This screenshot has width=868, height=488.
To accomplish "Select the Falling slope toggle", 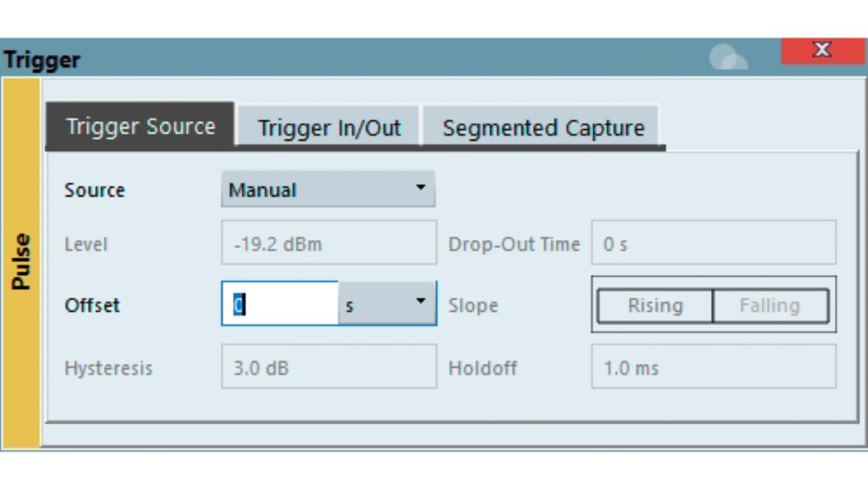I will [770, 305].
